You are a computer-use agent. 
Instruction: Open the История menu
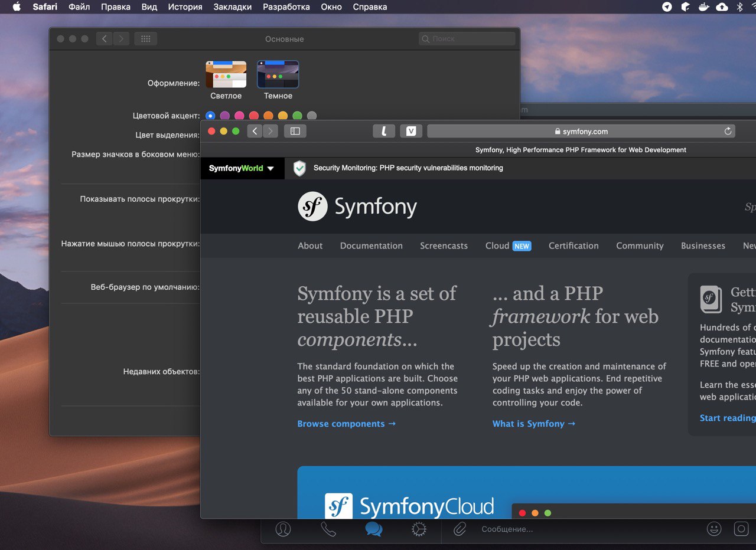click(x=185, y=7)
